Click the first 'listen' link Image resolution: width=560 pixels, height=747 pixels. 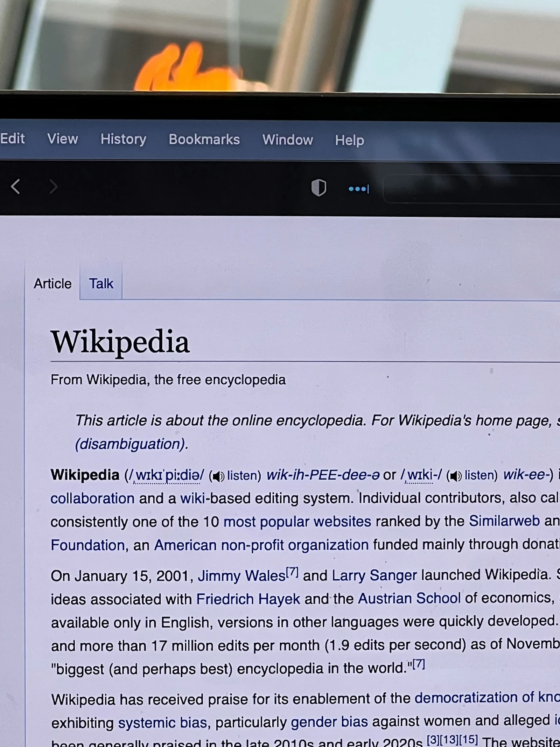click(242, 476)
